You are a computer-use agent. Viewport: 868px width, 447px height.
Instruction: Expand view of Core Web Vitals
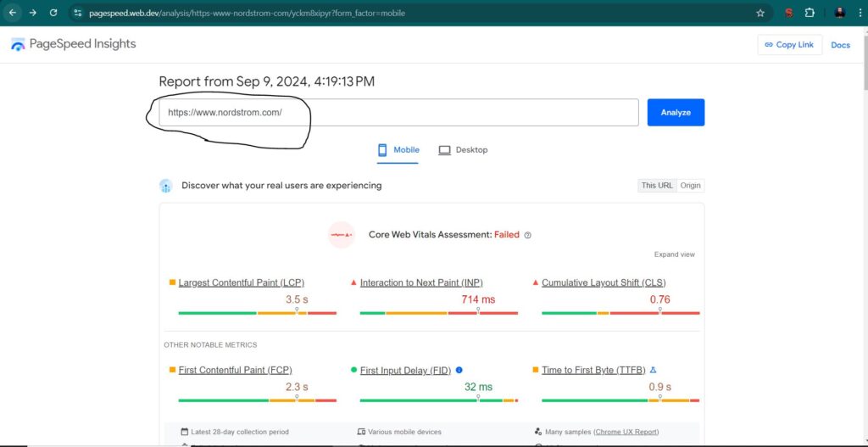click(674, 254)
